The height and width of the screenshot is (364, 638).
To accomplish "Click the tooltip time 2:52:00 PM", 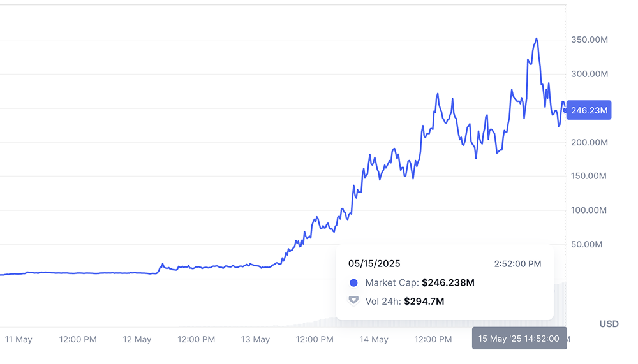I will [517, 263].
